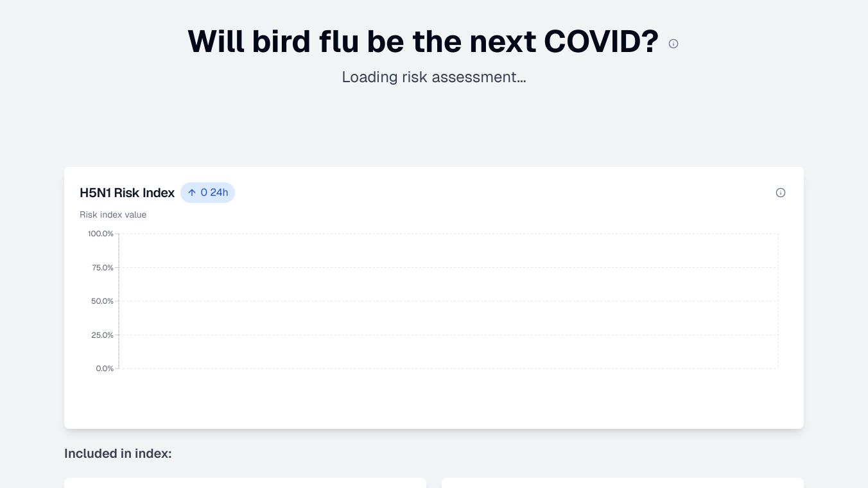Image resolution: width=868 pixels, height=488 pixels.
Task: Click the 75.0% y-axis label
Action: click(102, 268)
